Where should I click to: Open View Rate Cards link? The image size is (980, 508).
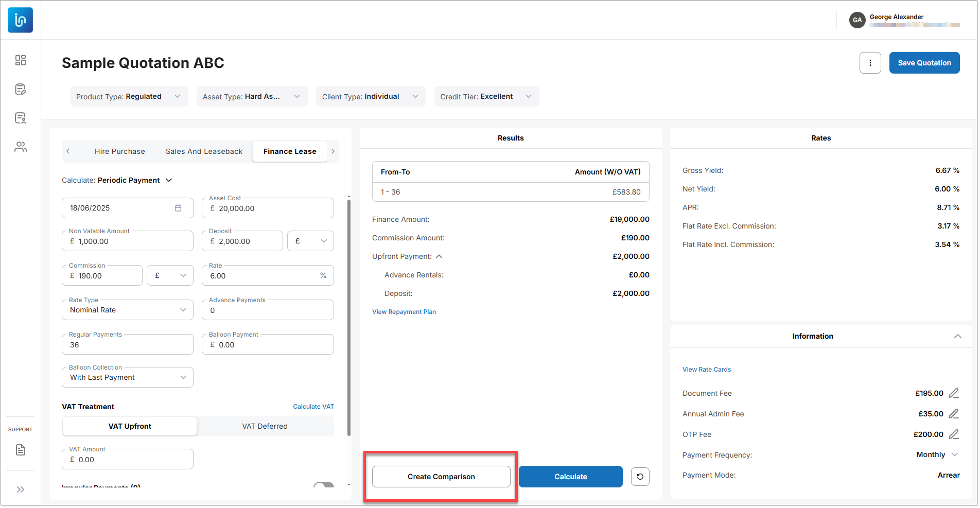[x=707, y=370]
